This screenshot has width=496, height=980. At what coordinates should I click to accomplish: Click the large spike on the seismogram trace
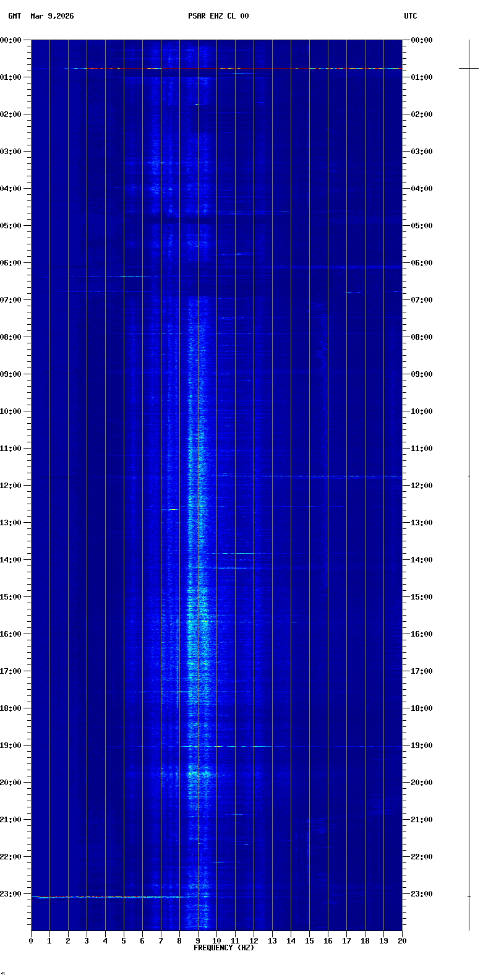[469, 68]
